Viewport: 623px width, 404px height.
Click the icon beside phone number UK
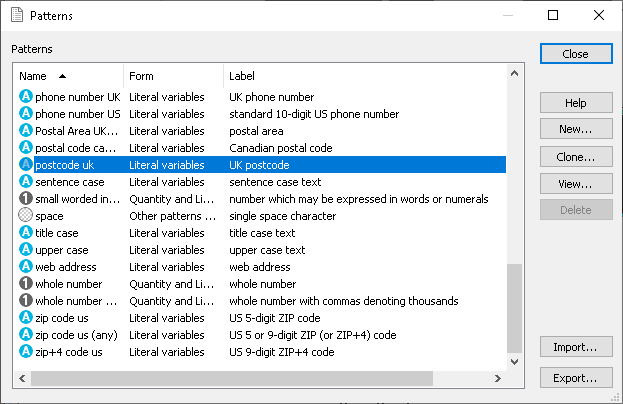tap(26, 97)
